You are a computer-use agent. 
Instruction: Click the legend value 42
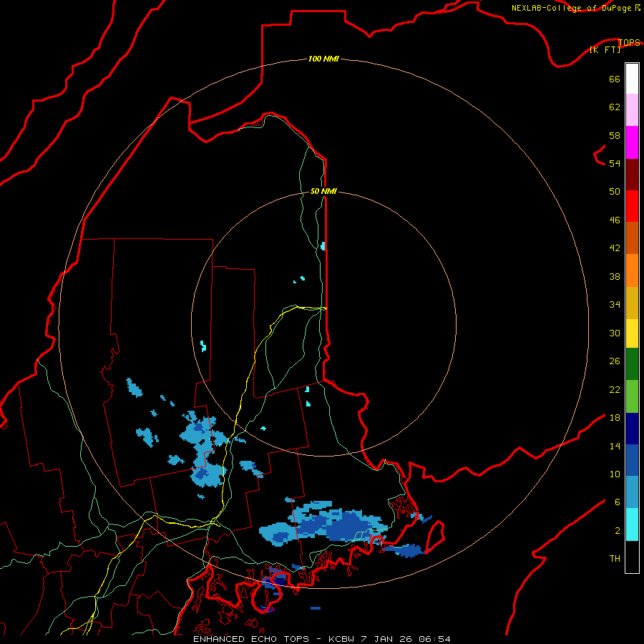(615, 248)
